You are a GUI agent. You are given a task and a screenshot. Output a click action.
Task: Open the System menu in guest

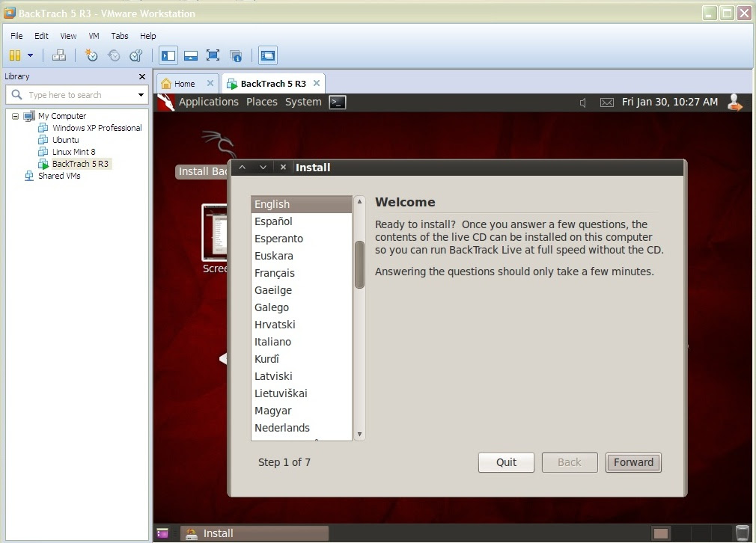tap(303, 102)
